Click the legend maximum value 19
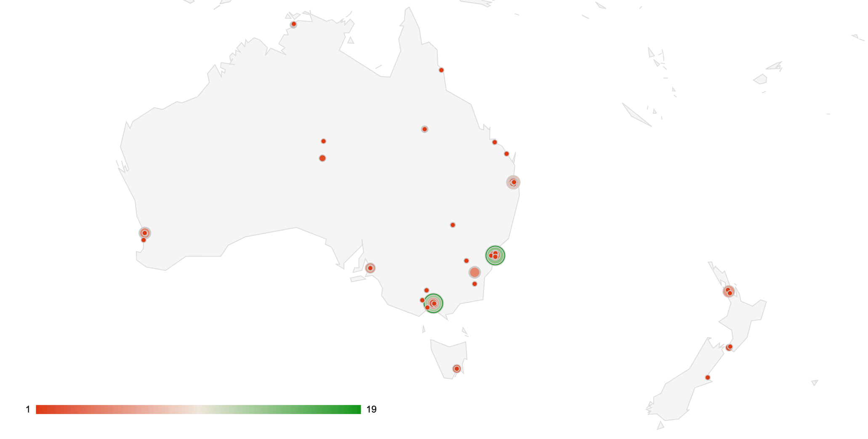The height and width of the screenshot is (439, 868). click(x=371, y=410)
